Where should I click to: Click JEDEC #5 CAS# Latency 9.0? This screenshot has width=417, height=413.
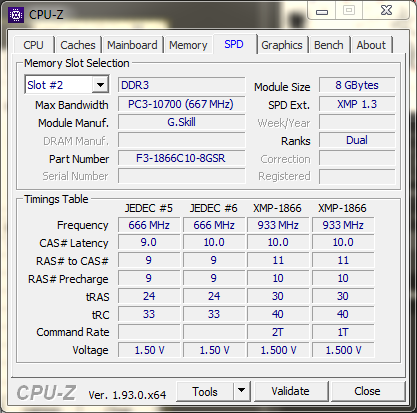[x=149, y=242]
